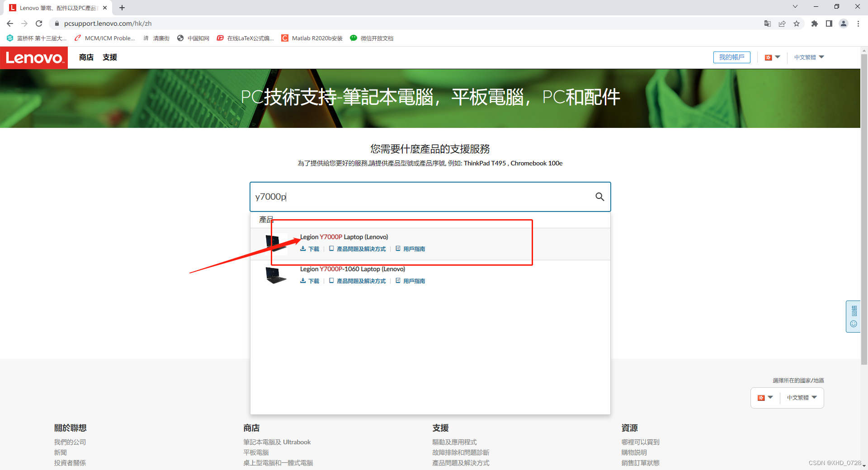Click the browser forward arrow
868x470 pixels.
click(24, 23)
